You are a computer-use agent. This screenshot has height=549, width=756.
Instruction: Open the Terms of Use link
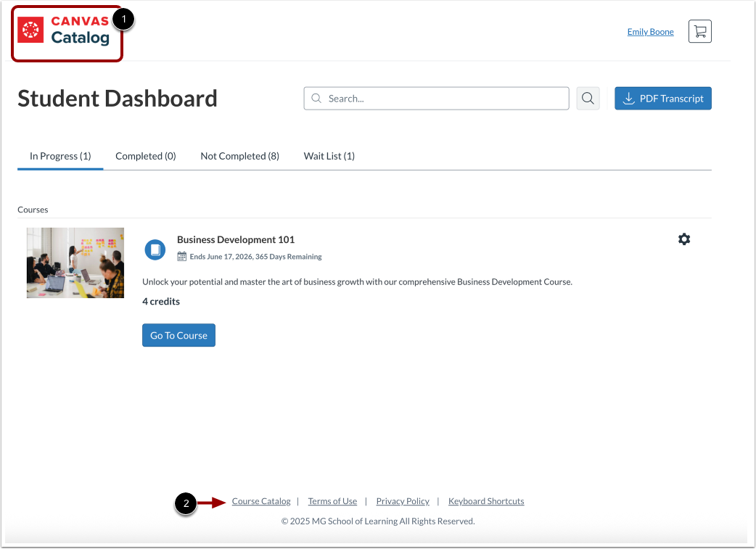[x=332, y=501]
